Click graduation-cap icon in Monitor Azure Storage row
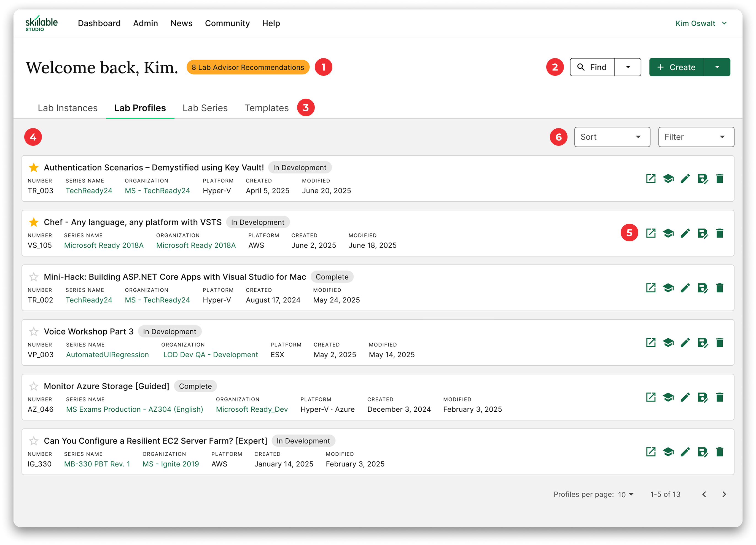Viewport: 756px width, 545px height. pos(668,397)
